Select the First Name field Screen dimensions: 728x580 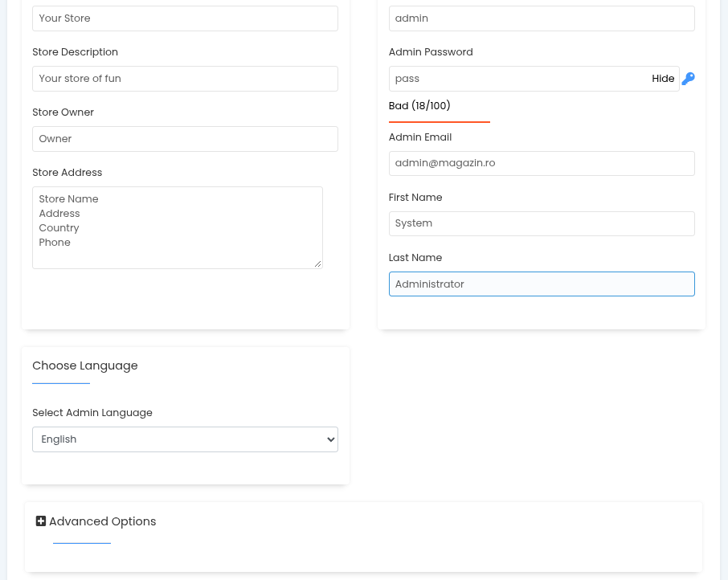tap(542, 223)
